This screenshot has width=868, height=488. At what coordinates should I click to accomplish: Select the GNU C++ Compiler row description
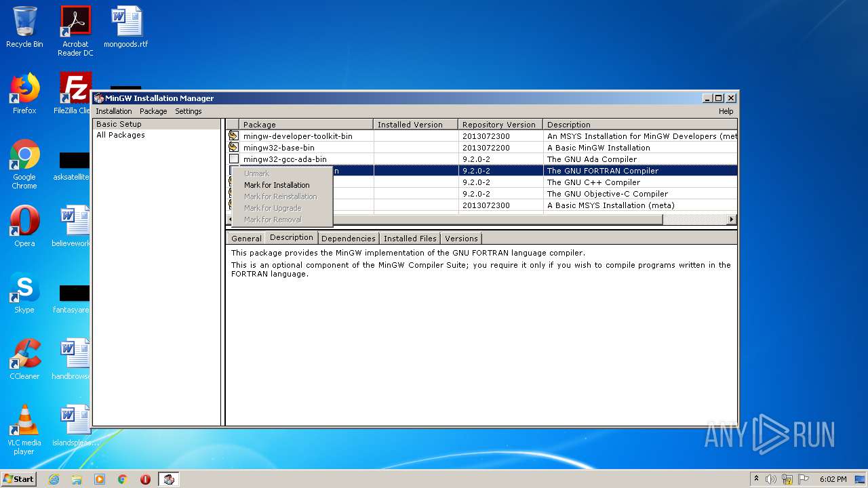click(593, 182)
